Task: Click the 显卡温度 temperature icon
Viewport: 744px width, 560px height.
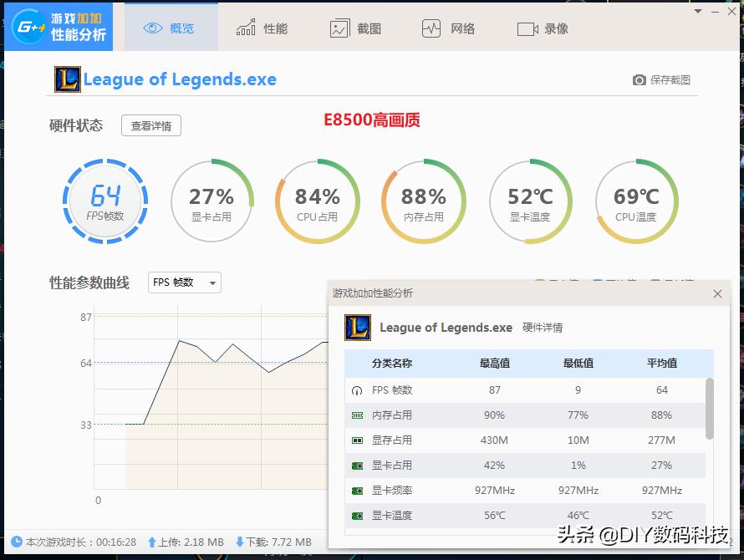Action: (x=356, y=516)
